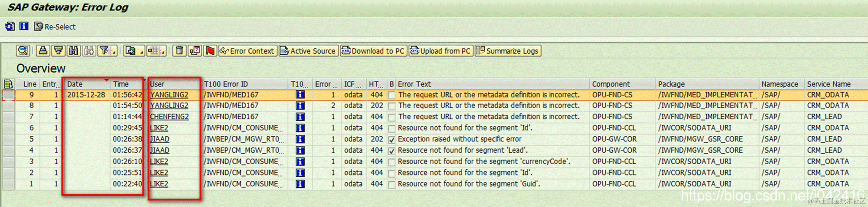Toggle B checkbox for segment 'Guid' row
Viewport: 868px width, 207px height.
click(x=391, y=185)
